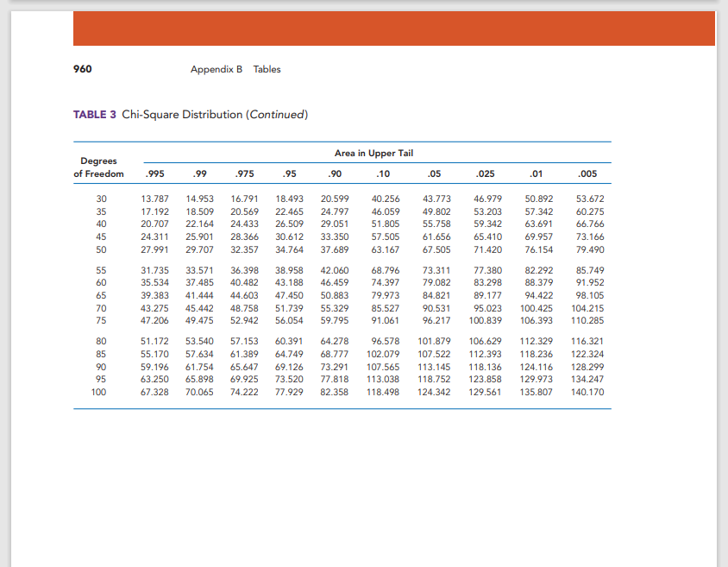Click the value 51.739
Viewport: 728px width, 567px height.
(289, 308)
